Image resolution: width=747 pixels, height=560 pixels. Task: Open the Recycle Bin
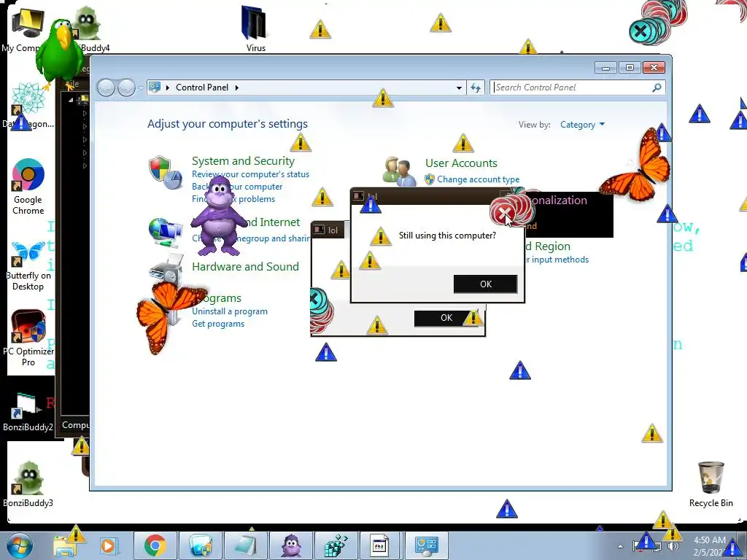pyautogui.click(x=711, y=478)
